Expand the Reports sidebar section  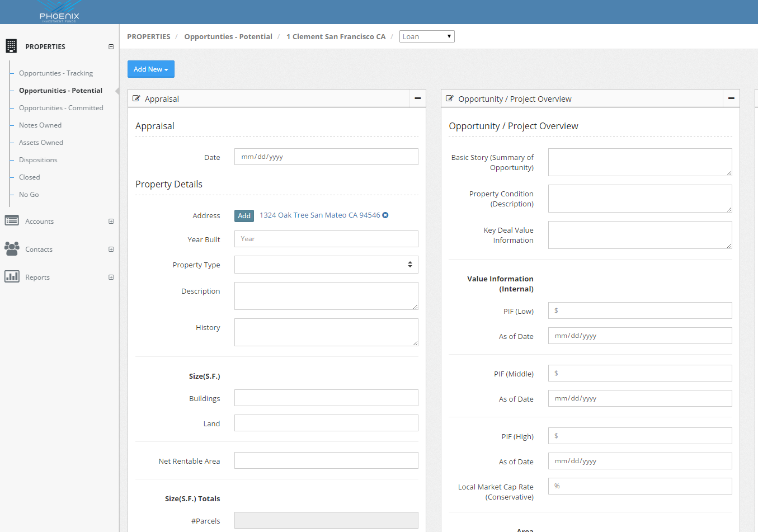point(111,277)
